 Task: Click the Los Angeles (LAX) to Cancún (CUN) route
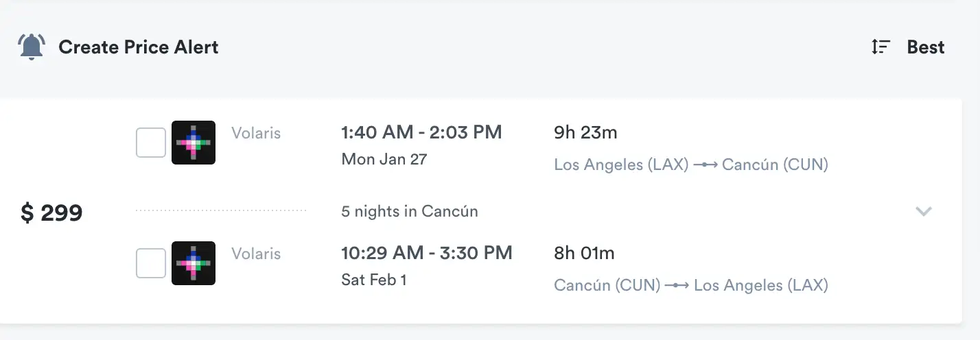click(x=690, y=165)
